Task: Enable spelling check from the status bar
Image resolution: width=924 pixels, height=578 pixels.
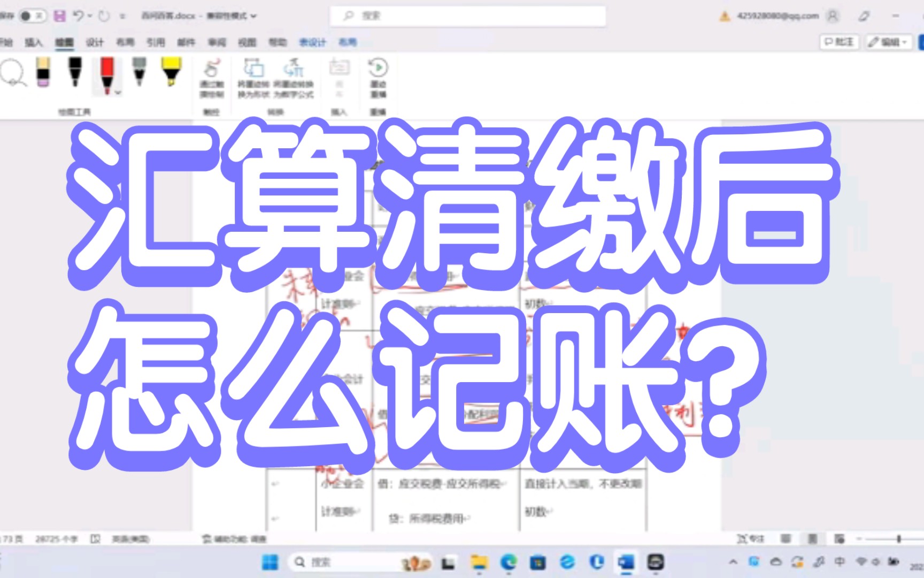Action: pos(95,539)
